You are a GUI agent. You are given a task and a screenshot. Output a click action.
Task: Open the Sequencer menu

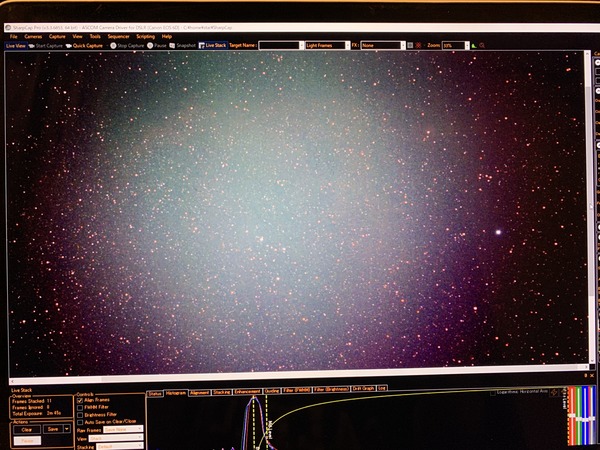[x=118, y=36]
